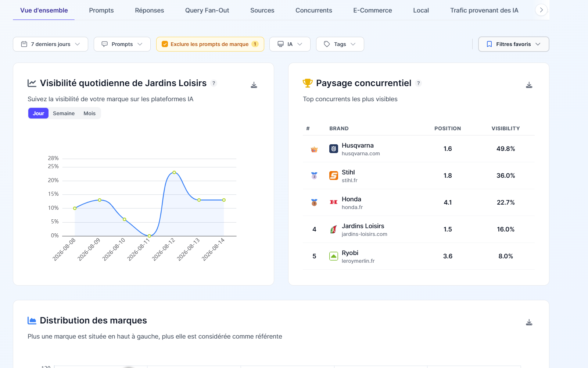
Task: Click the 2026-08-12 peak data point
Action: coord(174,172)
